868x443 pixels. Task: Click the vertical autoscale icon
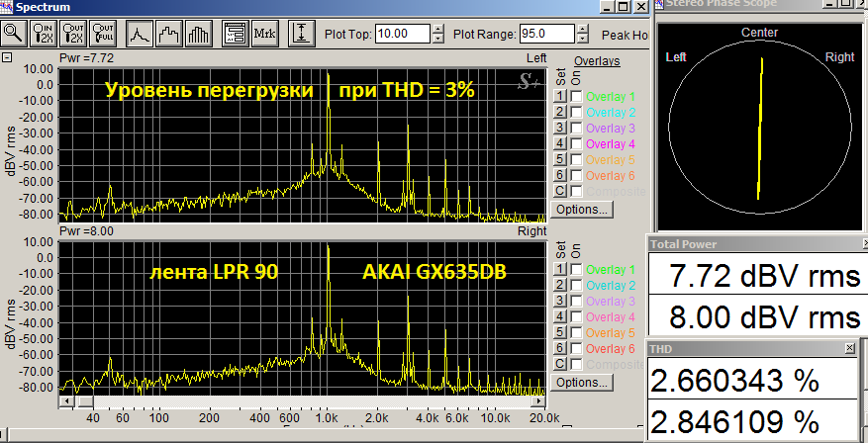301,35
